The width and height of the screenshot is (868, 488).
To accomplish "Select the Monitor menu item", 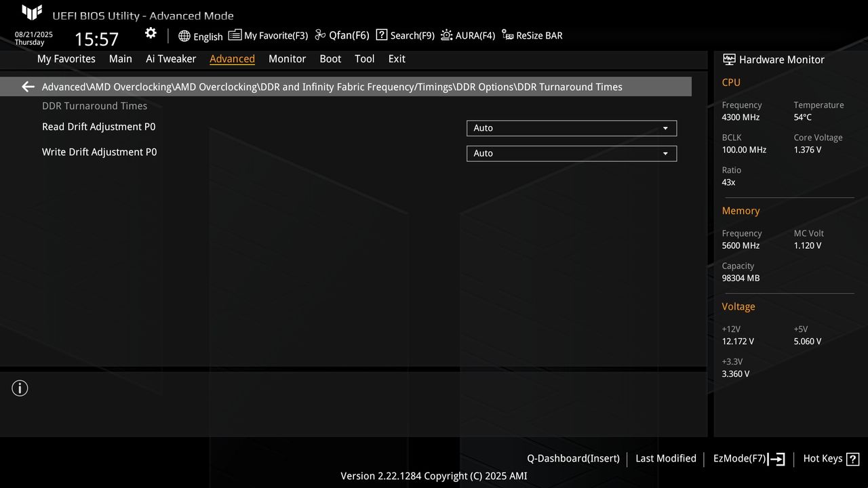I will tap(287, 59).
